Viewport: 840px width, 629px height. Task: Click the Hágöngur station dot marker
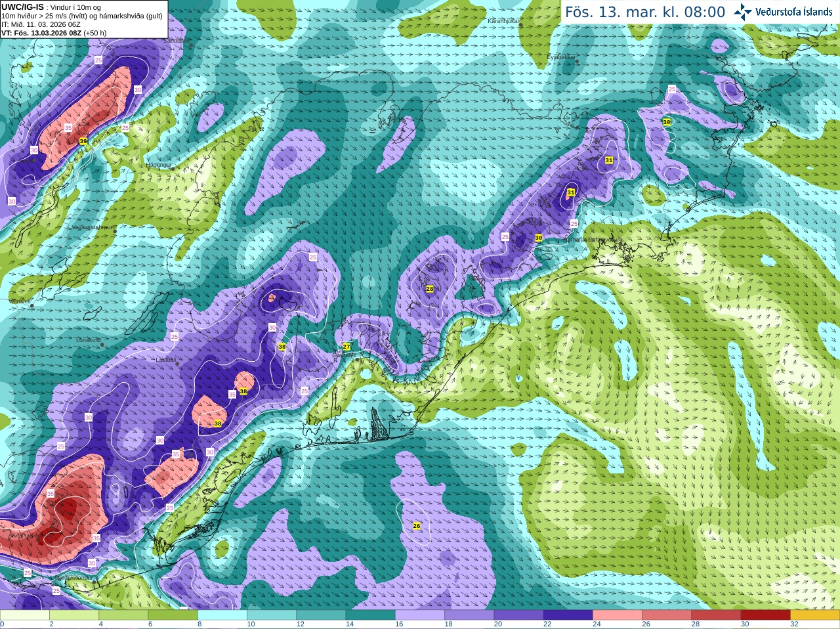[173, 169]
